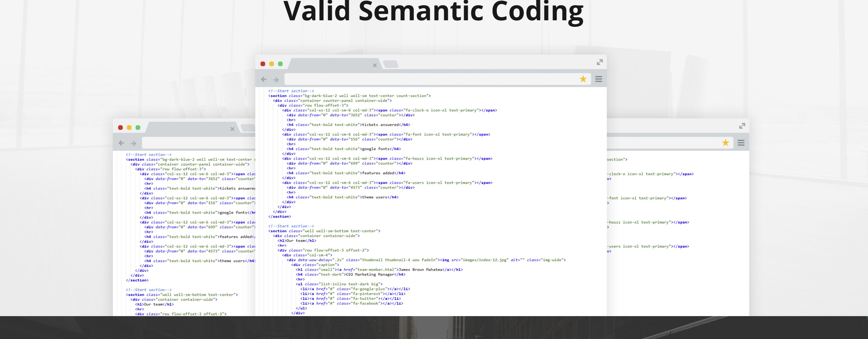Screen dimensions: 868x339
Task: Open the hamburger menu in the center browser window
Action: (599, 79)
